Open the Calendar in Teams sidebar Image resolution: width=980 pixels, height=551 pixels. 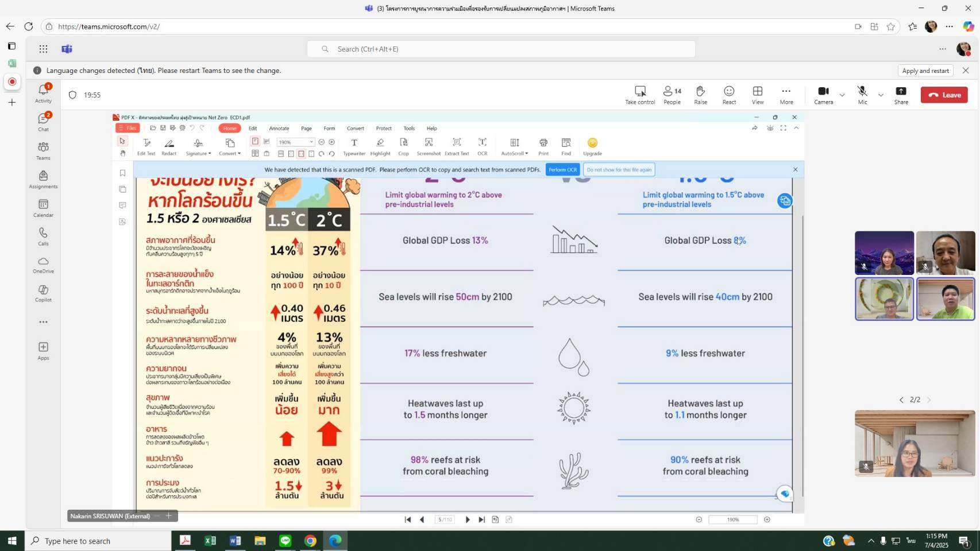43,208
